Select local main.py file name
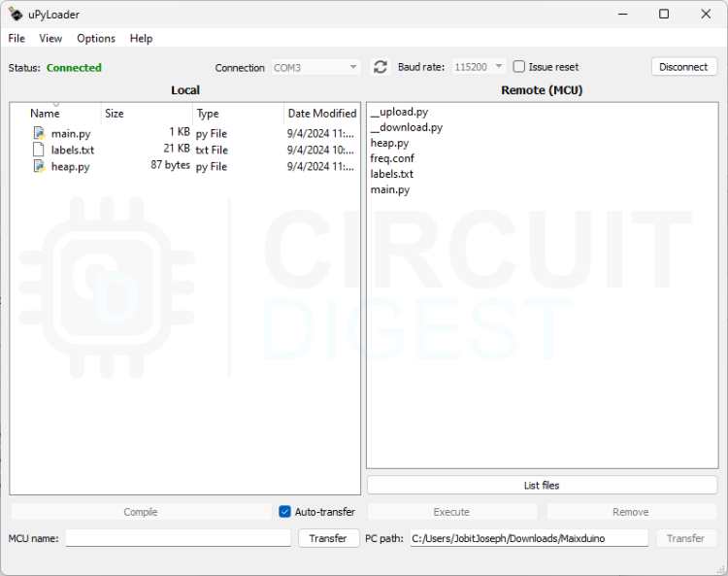The image size is (728, 576). pyautogui.click(x=71, y=134)
